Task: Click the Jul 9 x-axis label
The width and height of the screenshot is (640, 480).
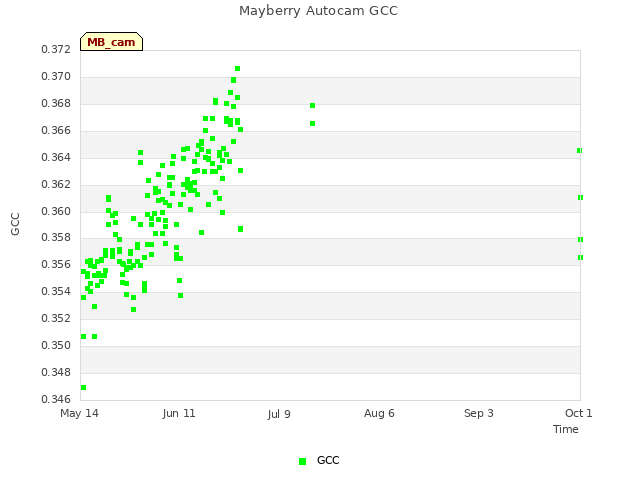Action: tap(279, 414)
